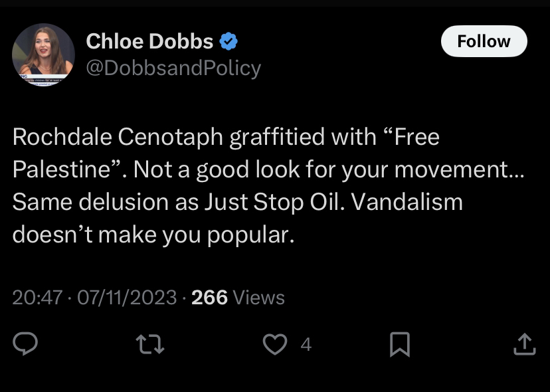550x392 pixels.
Task: Click the Views label
Action: [x=258, y=298]
